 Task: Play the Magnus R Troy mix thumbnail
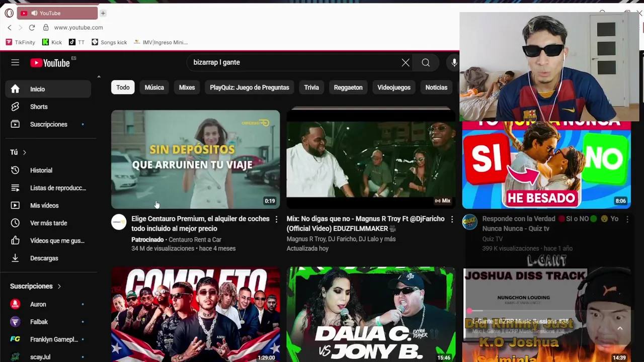pos(371,159)
